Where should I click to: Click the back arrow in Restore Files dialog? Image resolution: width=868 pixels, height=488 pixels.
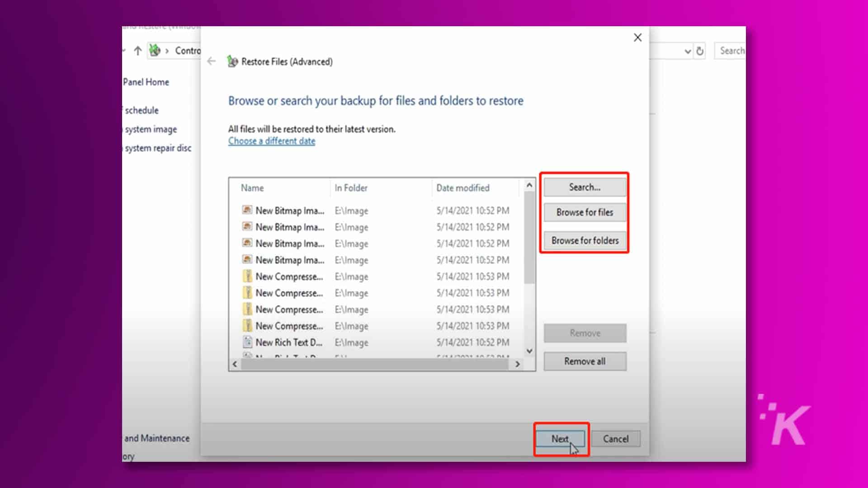211,61
